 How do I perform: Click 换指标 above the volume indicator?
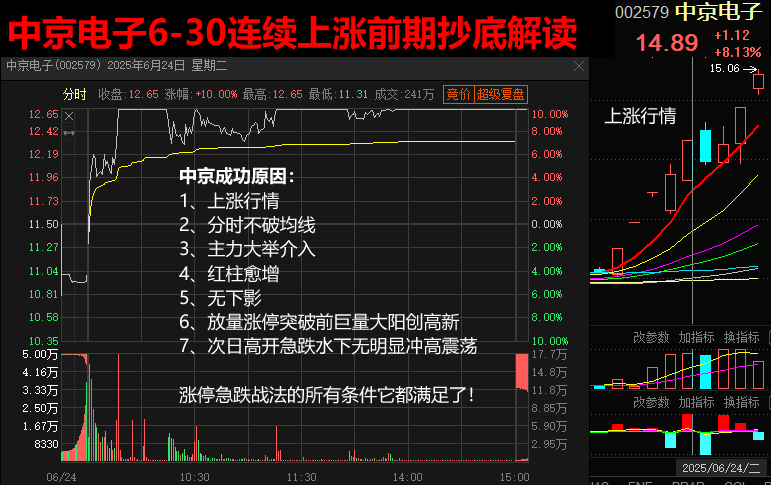click(741, 337)
